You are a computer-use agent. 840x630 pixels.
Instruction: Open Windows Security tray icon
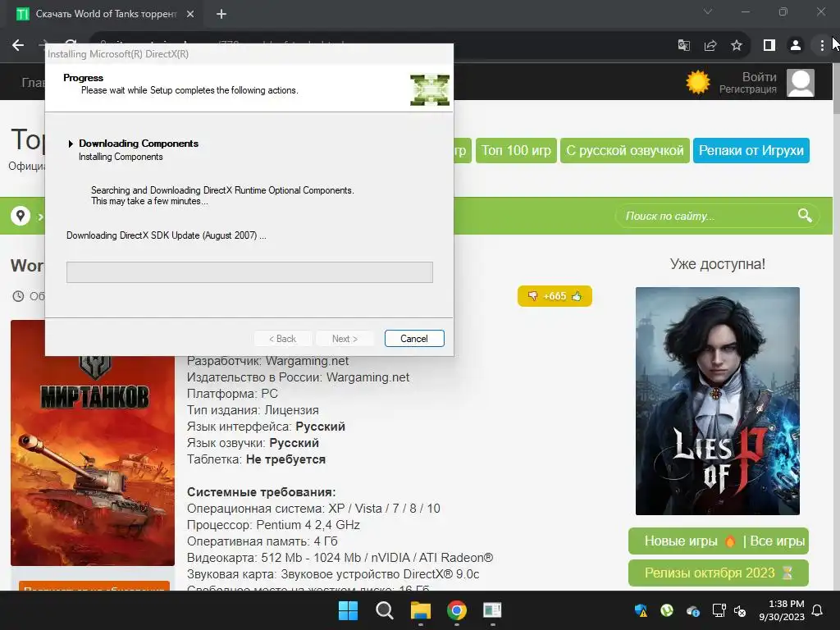click(x=641, y=610)
